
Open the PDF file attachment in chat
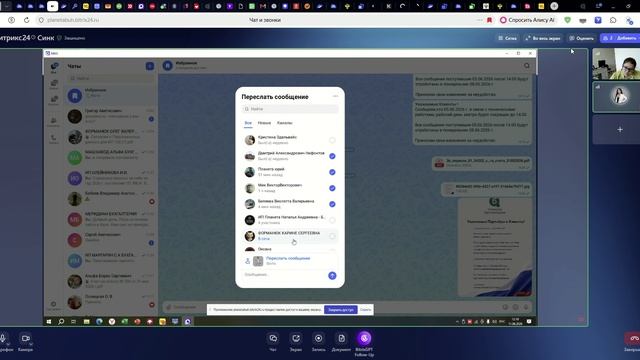(482, 163)
